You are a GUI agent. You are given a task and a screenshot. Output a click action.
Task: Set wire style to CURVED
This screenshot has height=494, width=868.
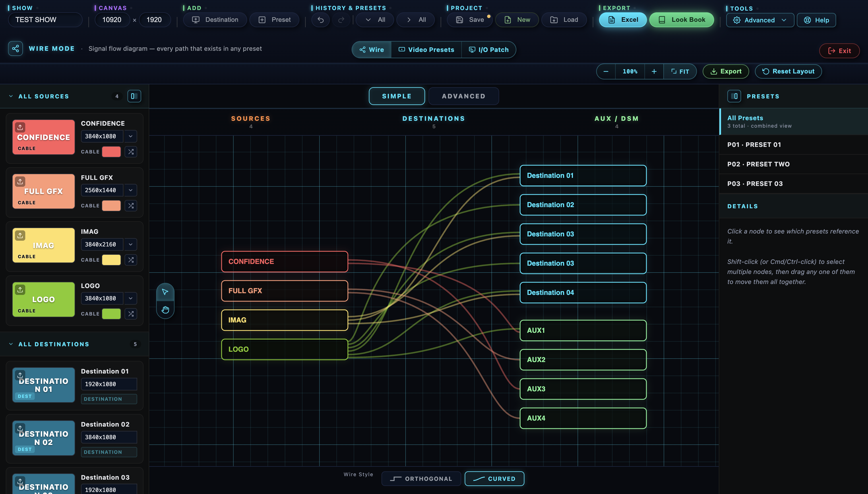[494, 479]
